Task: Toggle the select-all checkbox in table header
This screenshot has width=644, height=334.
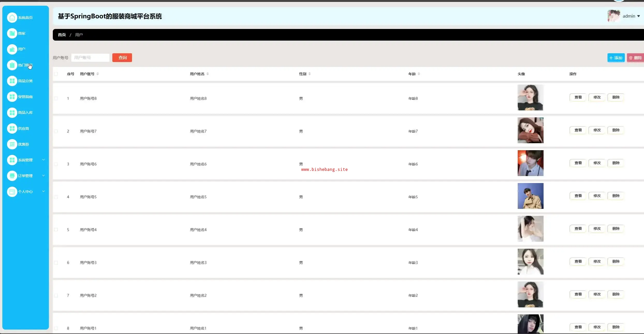Action: click(56, 74)
